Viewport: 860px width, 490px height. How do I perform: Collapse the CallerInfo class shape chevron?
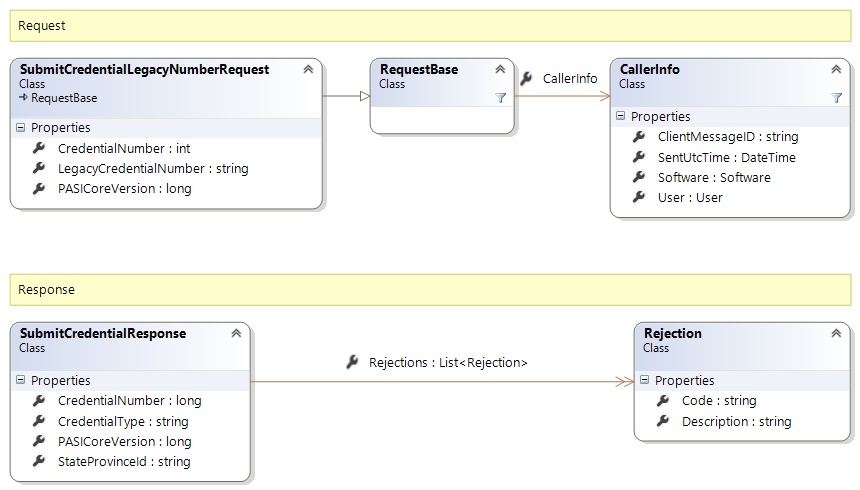pos(836,70)
